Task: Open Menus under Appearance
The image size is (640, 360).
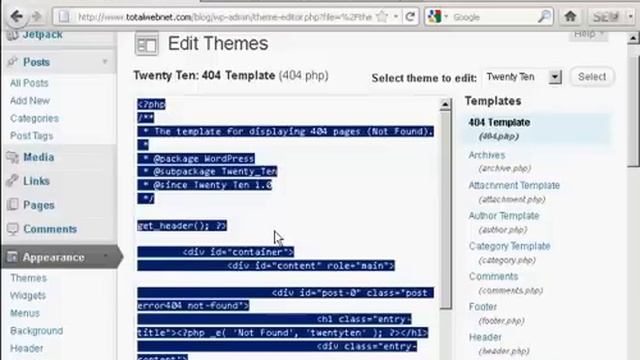Action: 25,313
